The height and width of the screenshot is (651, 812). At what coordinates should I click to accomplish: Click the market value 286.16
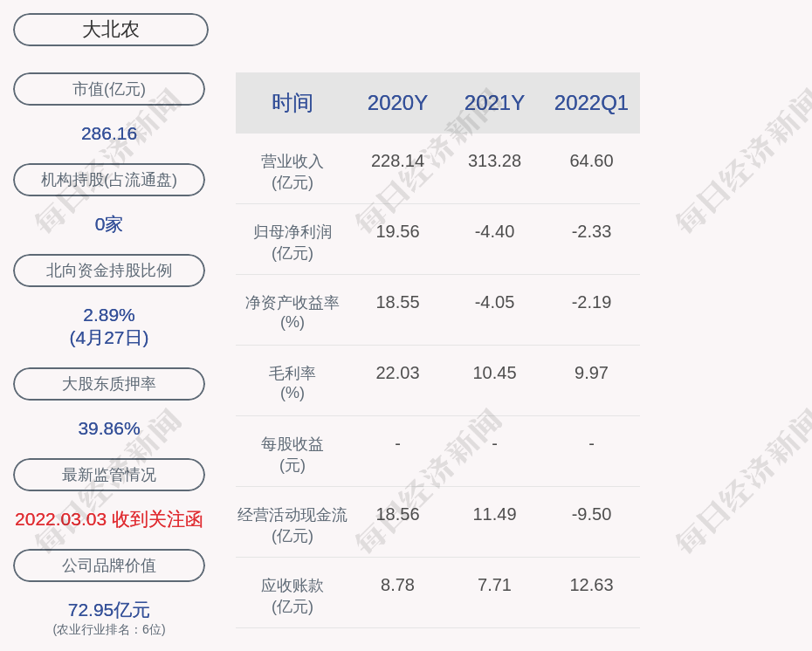pos(109,134)
